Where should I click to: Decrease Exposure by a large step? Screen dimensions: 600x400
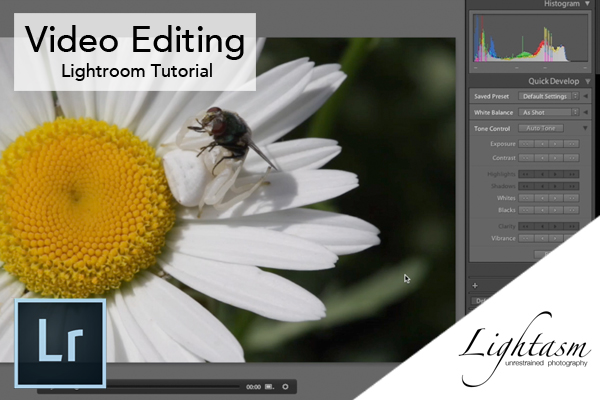[526, 144]
